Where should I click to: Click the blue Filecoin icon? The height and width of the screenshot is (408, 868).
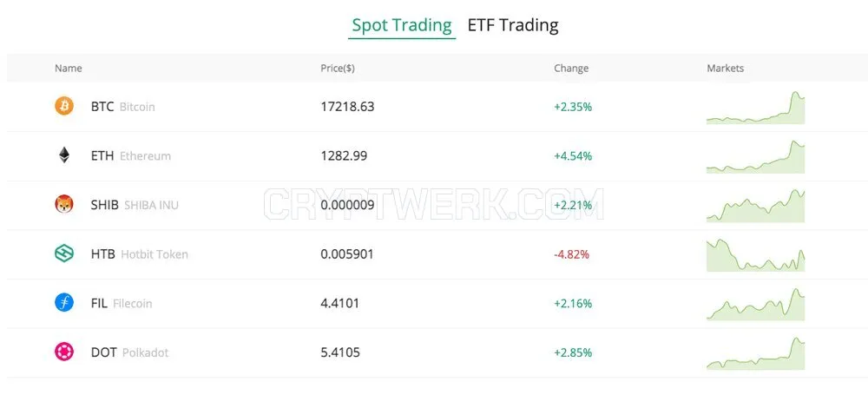click(x=63, y=303)
